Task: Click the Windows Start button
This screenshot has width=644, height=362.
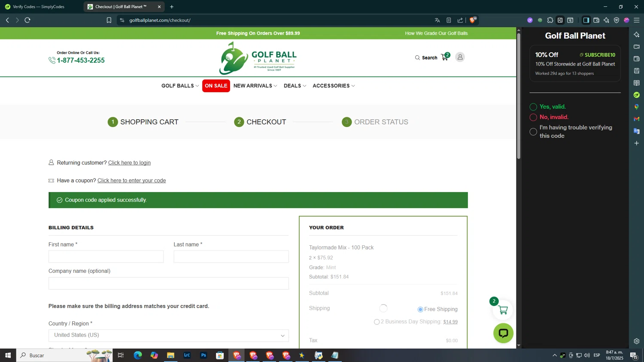Action: tap(8, 355)
